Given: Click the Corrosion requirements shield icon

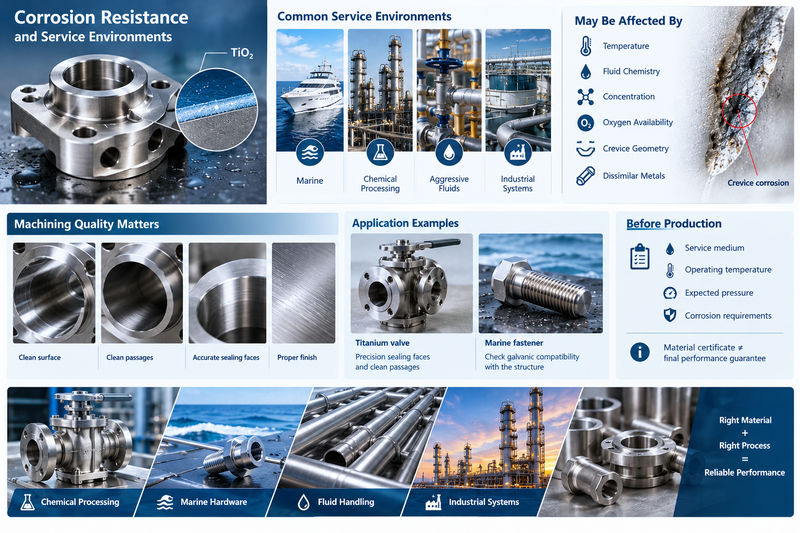Looking at the screenshot, I should 670,315.
